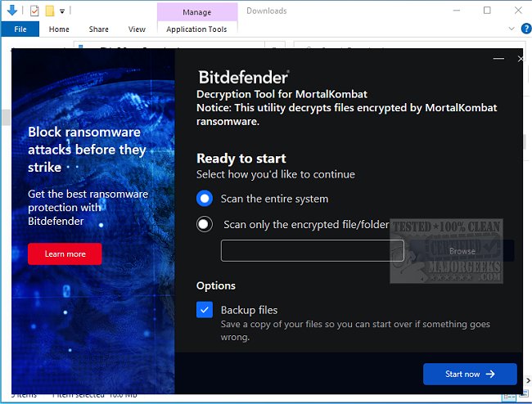The height and width of the screenshot is (404, 532).
Task: Click the Manage contextual tab header
Action: (x=196, y=12)
